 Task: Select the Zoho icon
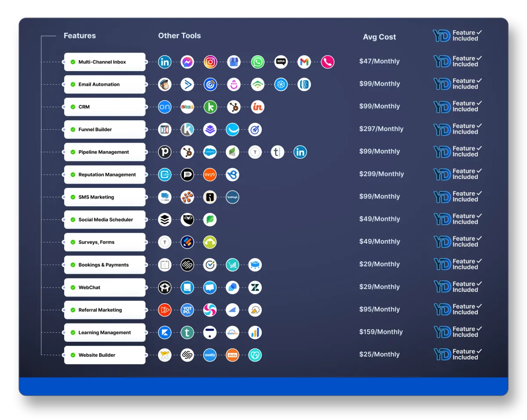pos(188,107)
